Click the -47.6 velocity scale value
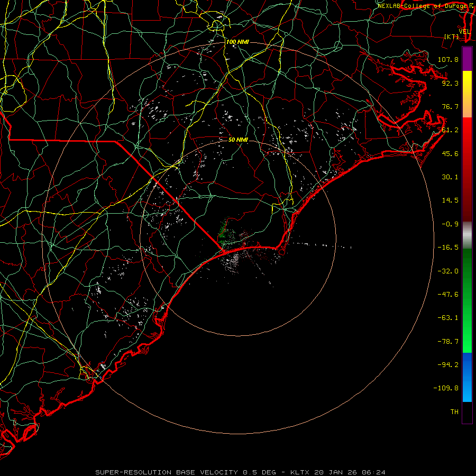The width and height of the screenshot is (476, 476). 448,295
